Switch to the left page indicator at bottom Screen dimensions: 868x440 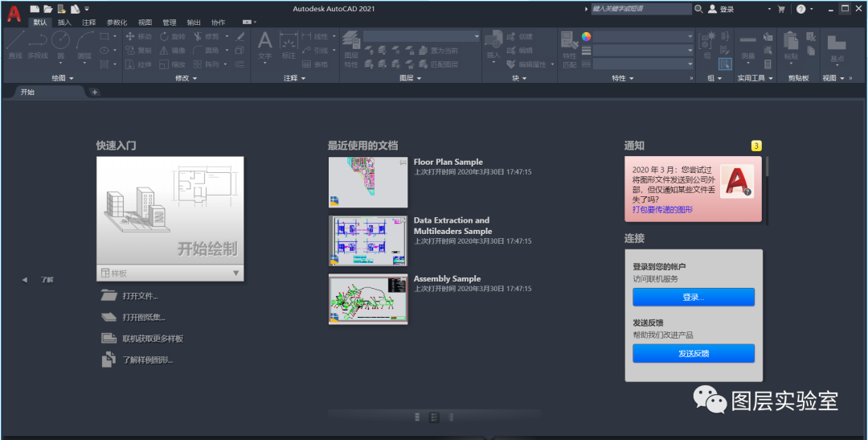(417, 417)
